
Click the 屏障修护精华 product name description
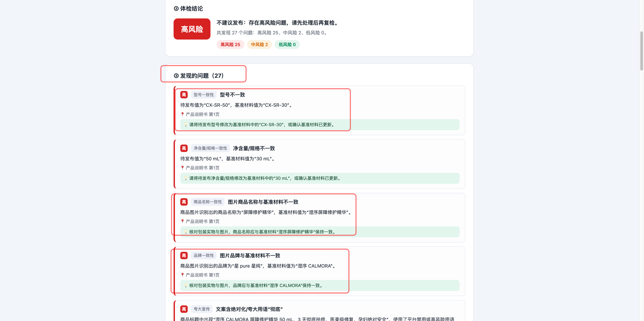click(266, 212)
